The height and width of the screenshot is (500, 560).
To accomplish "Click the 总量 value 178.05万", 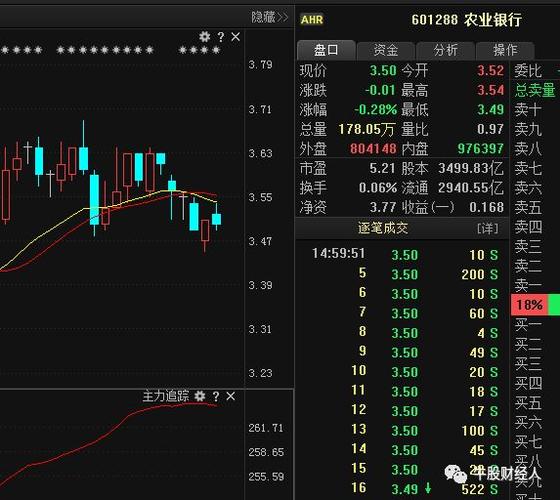I will [366, 129].
